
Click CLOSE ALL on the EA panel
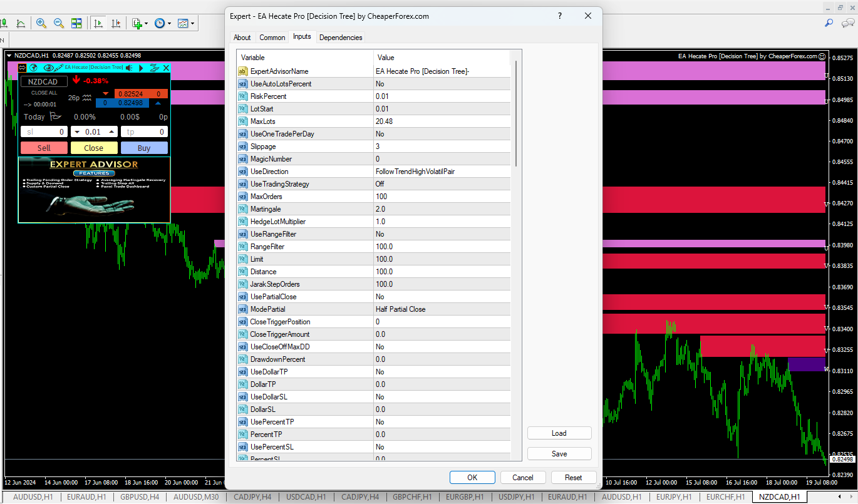[44, 93]
